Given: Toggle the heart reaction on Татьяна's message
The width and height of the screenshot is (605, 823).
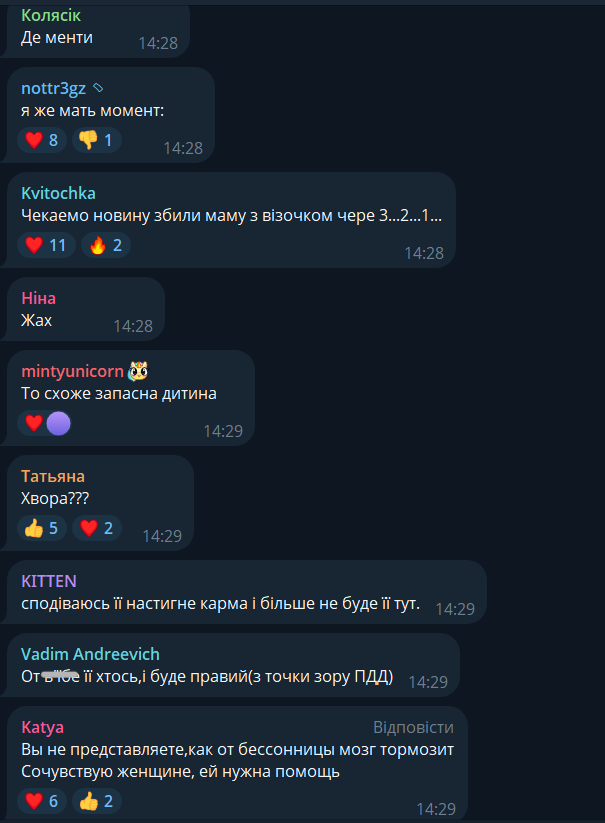Looking at the screenshot, I should point(97,528).
